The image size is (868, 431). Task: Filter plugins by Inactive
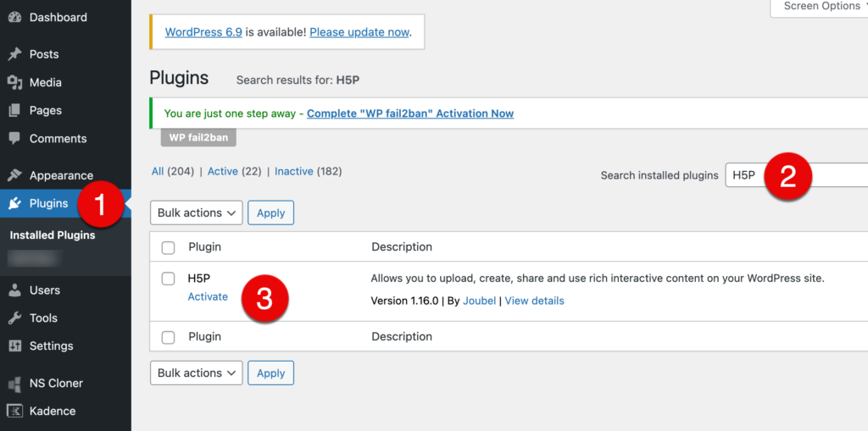293,171
